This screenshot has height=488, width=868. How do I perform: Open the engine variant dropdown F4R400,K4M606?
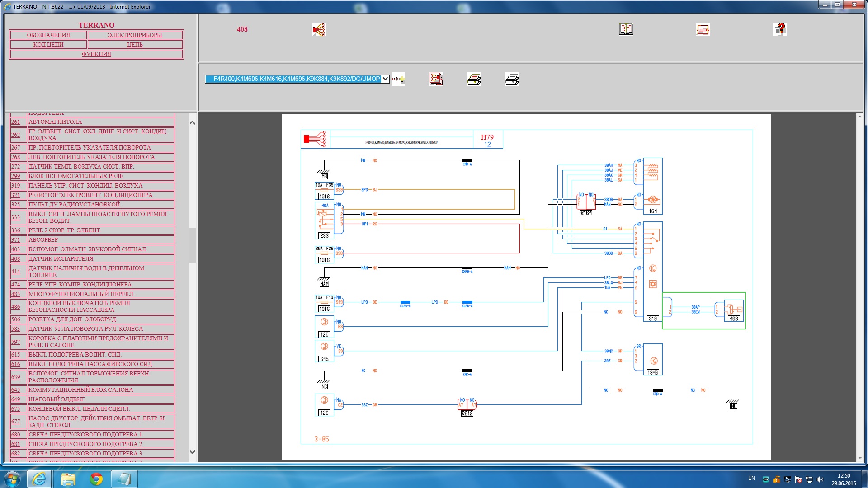[x=297, y=79]
